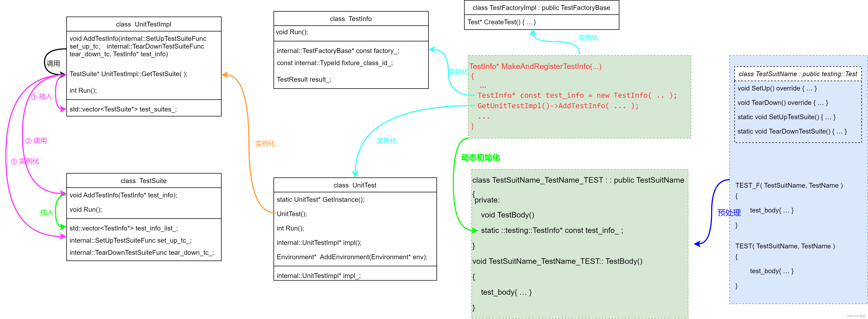Click 'TEST_F( TestSuitName, TestName )' macro
This screenshot has height=319, width=868.
(789, 185)
